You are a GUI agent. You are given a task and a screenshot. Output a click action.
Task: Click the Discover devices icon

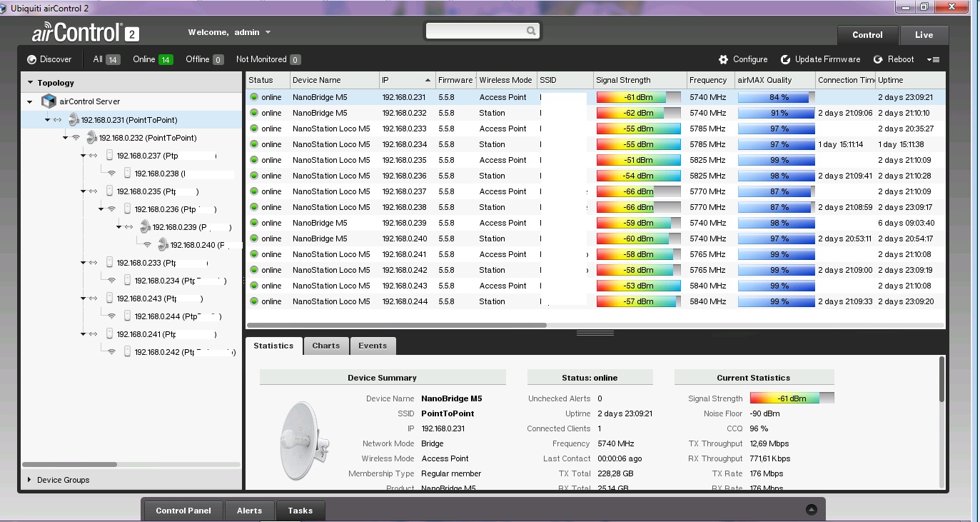point(31,60)
